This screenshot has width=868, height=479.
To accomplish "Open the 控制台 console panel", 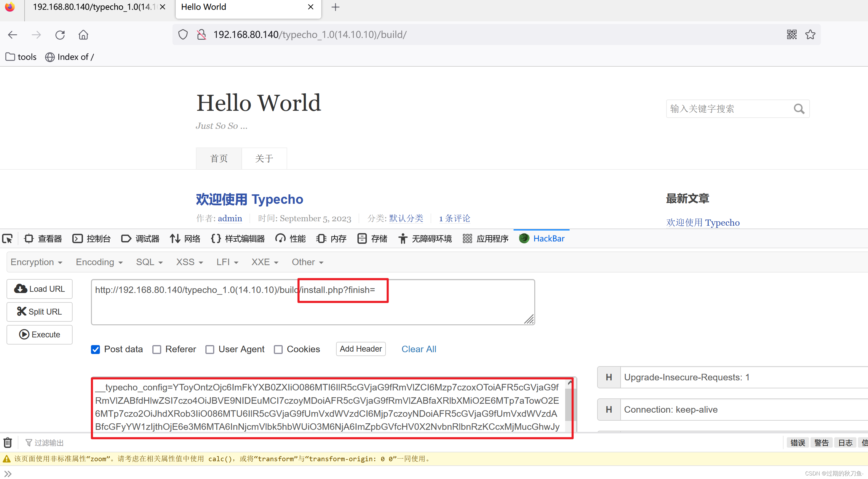I will click(92, 239).
